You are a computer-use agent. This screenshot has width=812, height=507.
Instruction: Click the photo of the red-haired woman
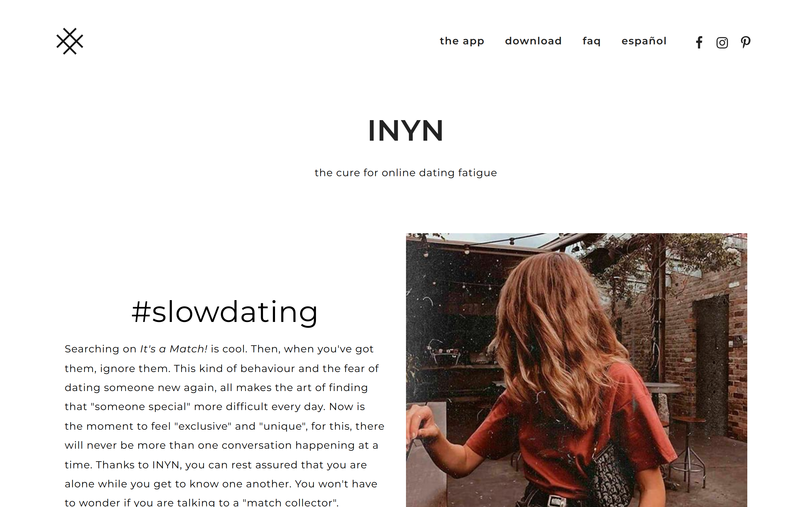tap(576, 370)
